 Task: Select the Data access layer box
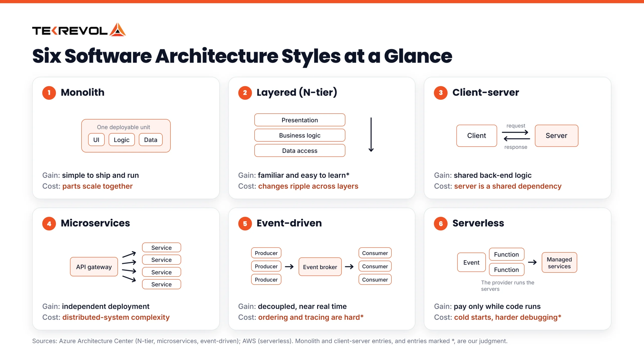click(x=300, y=151)
